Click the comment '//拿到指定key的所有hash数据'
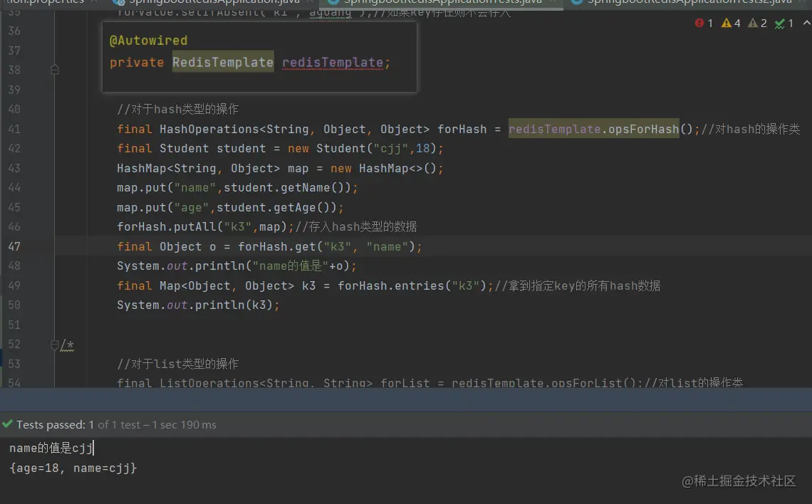Image resolution: width=812 pixels, height=504 pixels. pyautogui.click(x=578, y=285)
